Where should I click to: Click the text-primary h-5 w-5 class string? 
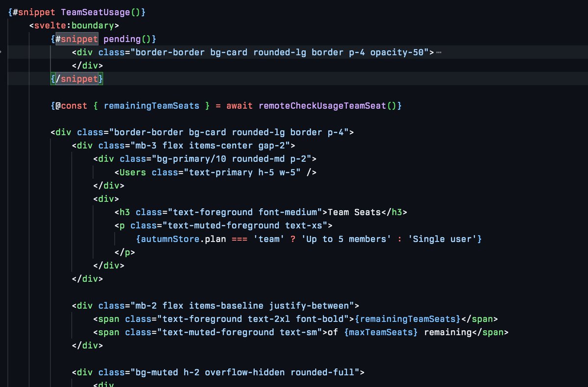(x=242, y=172)
